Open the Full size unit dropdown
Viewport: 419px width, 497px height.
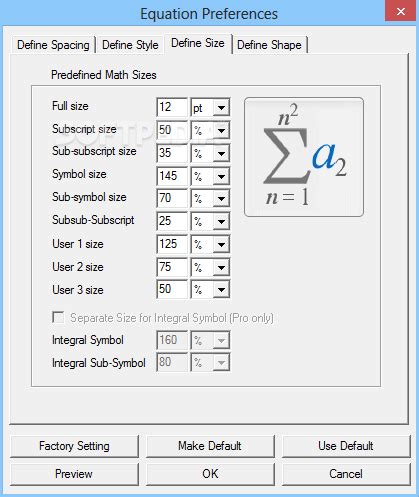pyautogui.click(x=210, y=107)
